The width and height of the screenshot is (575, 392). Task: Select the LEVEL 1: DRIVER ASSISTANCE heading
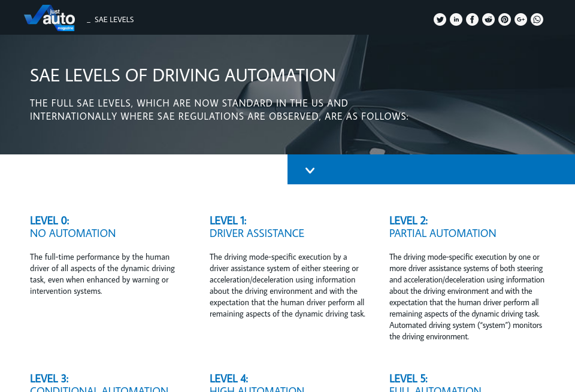click(x=256, y=227)
